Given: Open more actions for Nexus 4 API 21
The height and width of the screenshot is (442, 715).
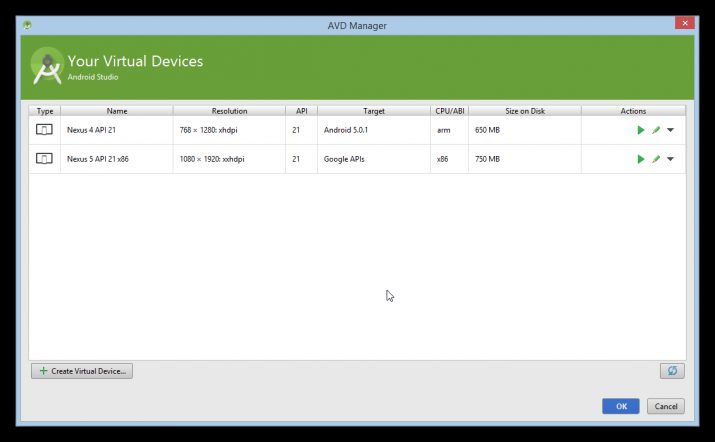Looking at the screenshot, I should [x=670, y=130].
